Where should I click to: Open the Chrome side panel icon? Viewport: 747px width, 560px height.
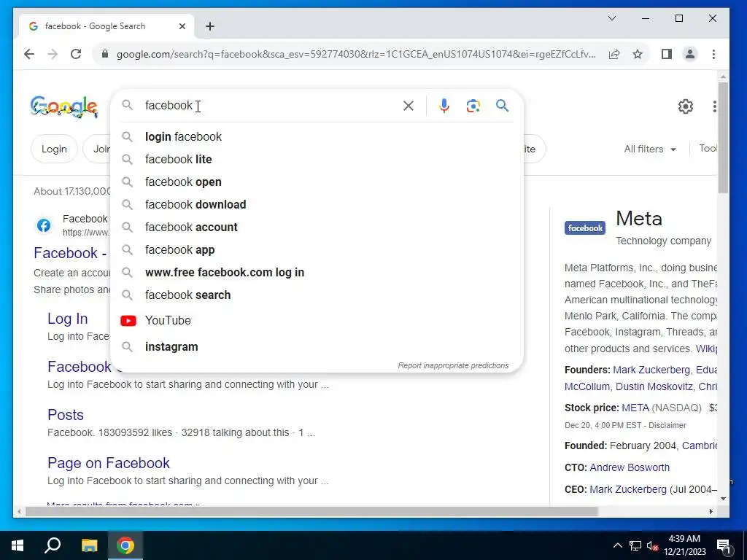tap(667, 54)
